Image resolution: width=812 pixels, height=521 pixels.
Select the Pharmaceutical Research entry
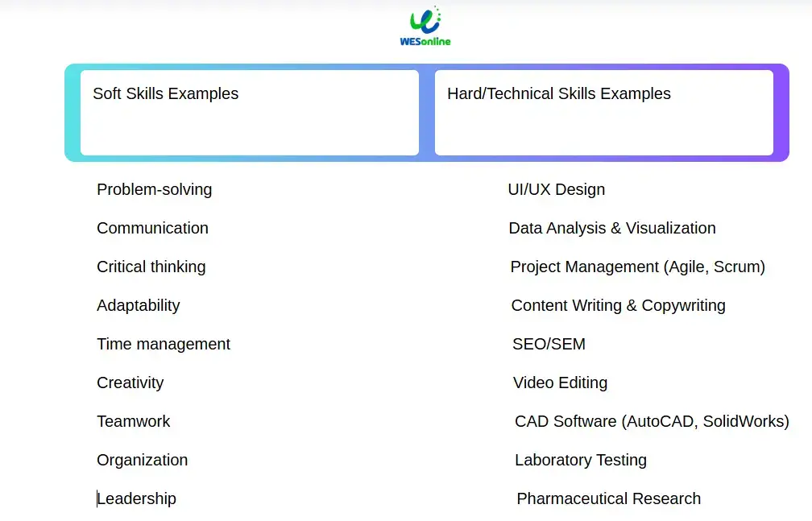click(609, 498)
